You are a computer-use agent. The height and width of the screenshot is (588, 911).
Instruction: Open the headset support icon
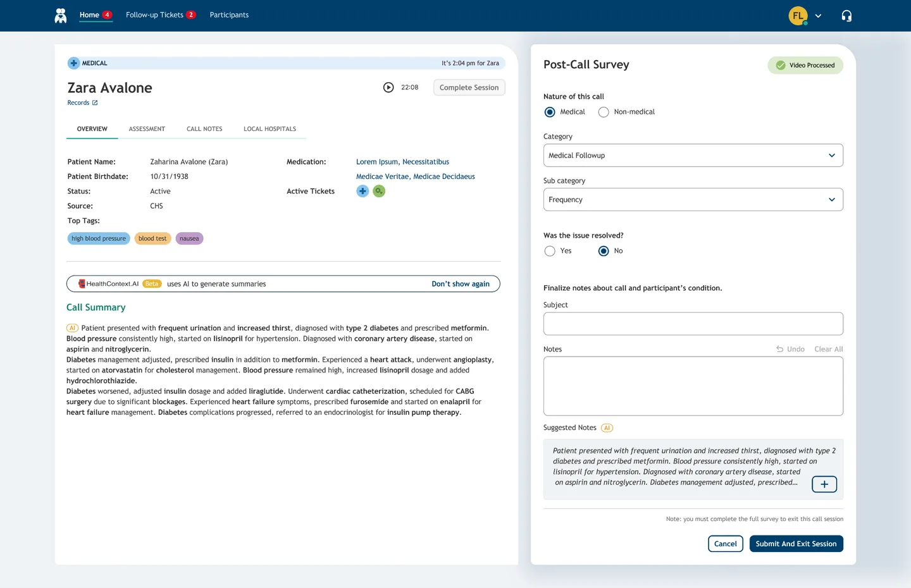(x=846, y=16)
